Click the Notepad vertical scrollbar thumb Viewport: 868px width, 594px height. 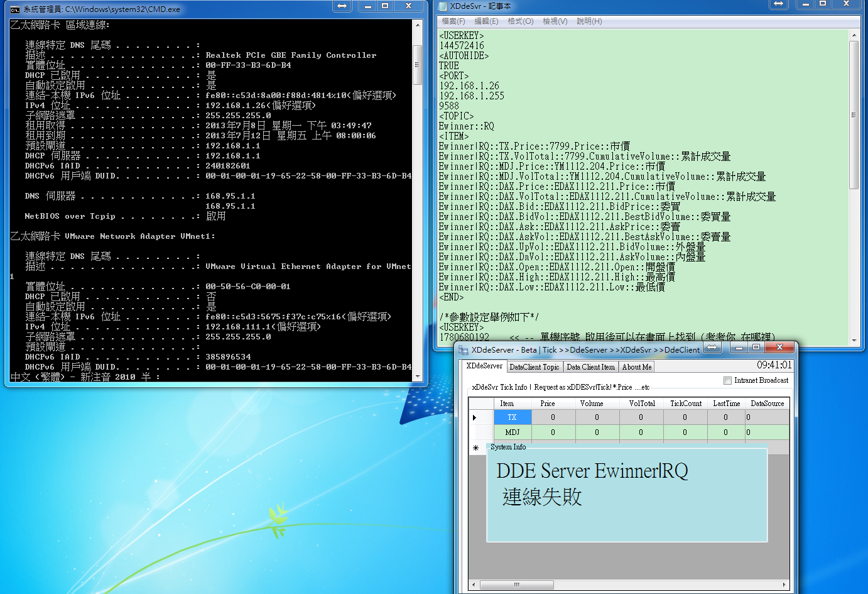(854, 115)
